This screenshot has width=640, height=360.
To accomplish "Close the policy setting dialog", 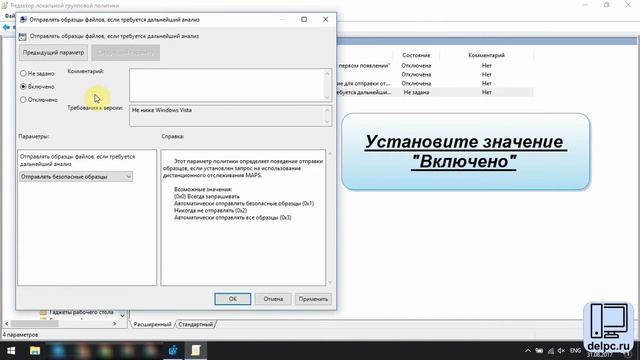I will [x=325, y=19].
